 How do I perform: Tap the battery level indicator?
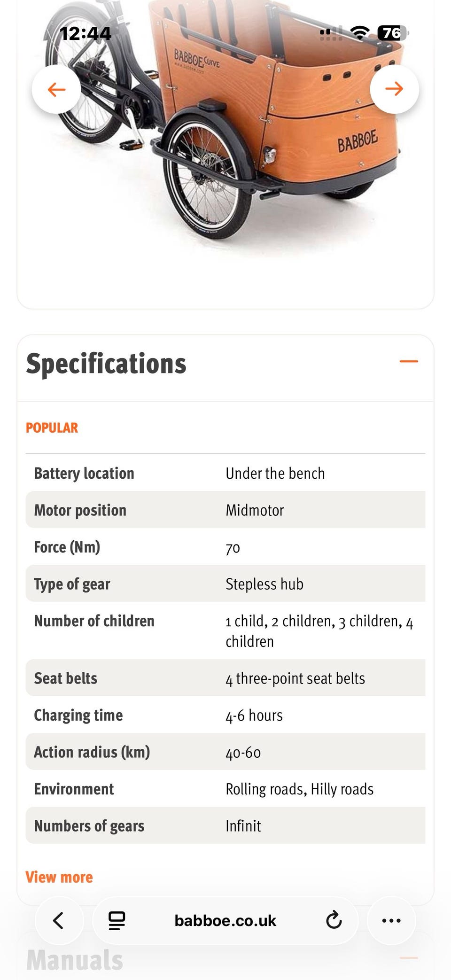point(393,33)
